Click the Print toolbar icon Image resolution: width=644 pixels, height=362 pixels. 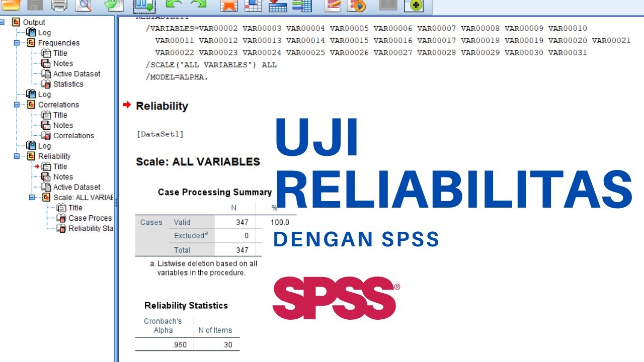tap(59, 5)
